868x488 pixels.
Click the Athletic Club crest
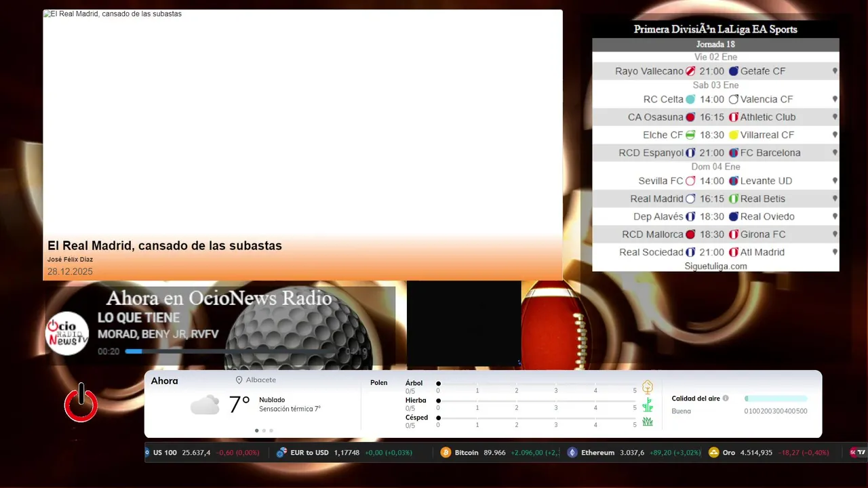pos(733,117)
